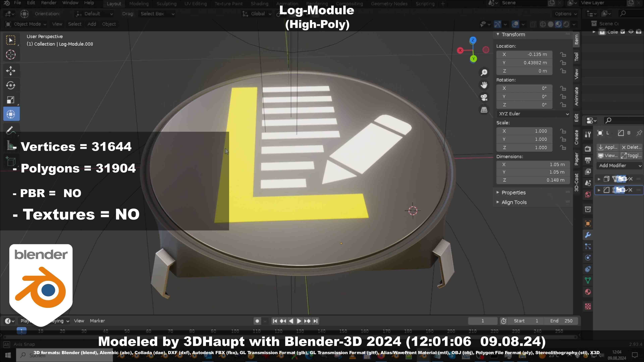Collapse the Transform panel

coord(513,35)
